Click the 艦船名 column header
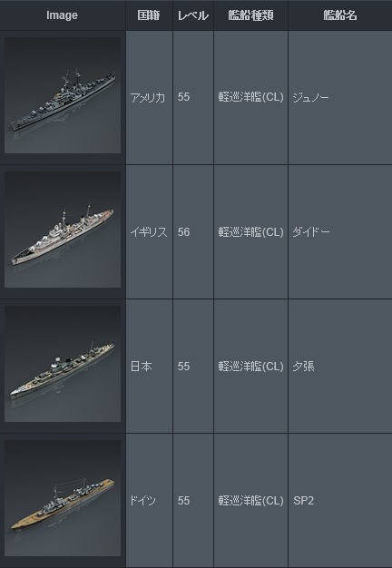392x568 pixels. click(x=340, y=15)
